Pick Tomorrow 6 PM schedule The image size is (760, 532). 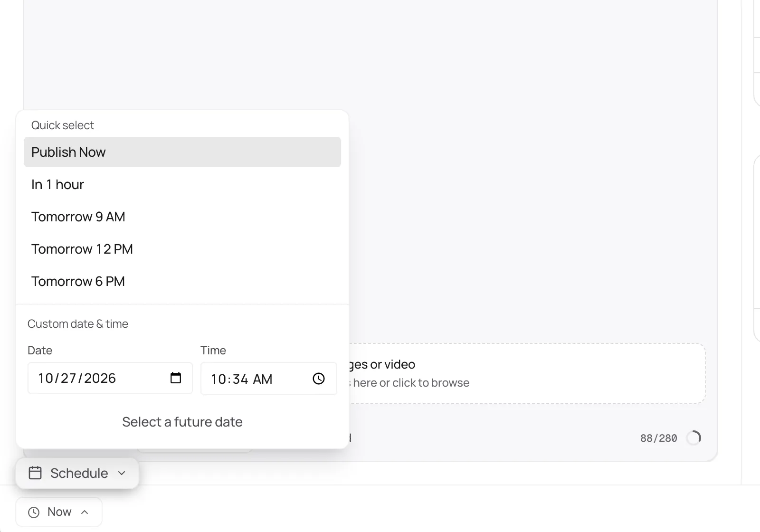click(182, 281)
